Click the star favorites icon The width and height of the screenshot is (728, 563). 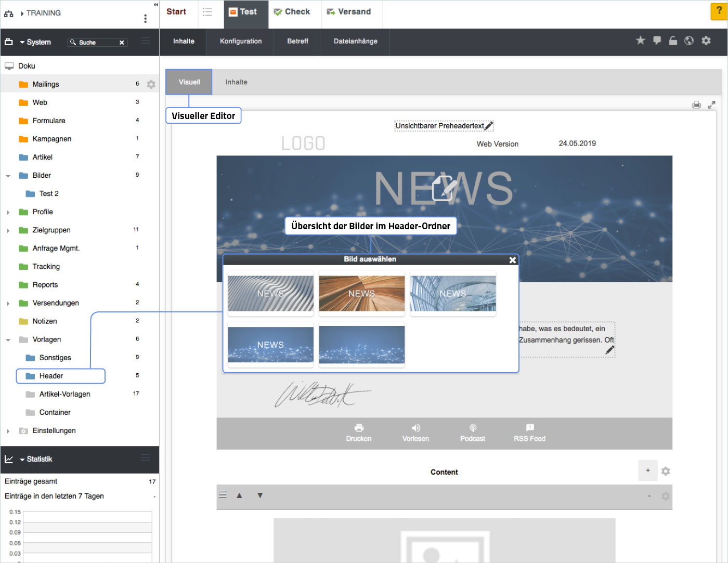[x=640, y=41]
